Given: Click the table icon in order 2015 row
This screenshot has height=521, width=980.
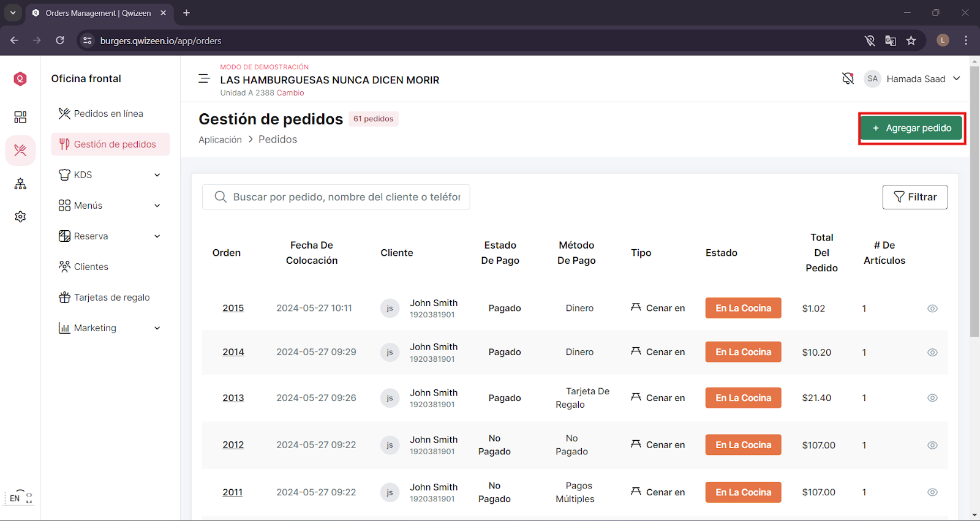Looking at the screenshot, I should tap(636, 307).
